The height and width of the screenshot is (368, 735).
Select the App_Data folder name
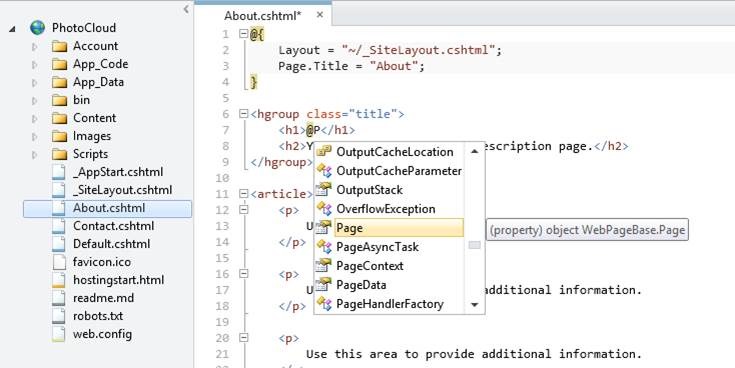98,83
